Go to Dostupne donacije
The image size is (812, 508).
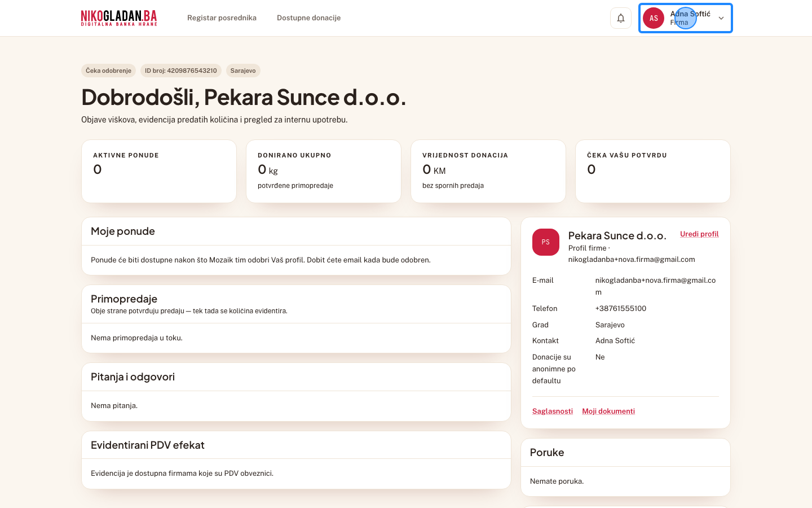coord(308,18)
